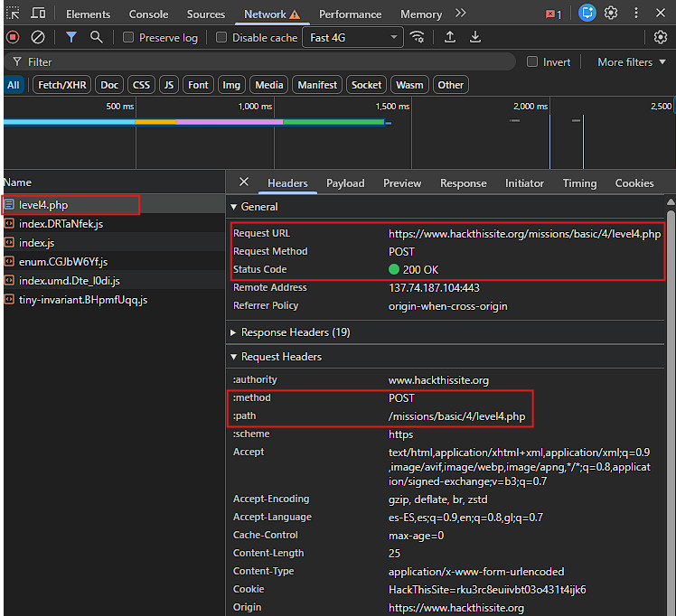Open the Cookies tab
The image size is (676, 616).
(x=634, y=183)
